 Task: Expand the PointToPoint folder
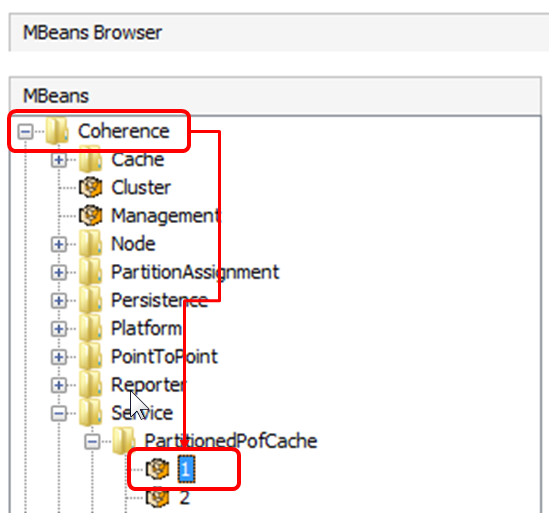point(59,357)
